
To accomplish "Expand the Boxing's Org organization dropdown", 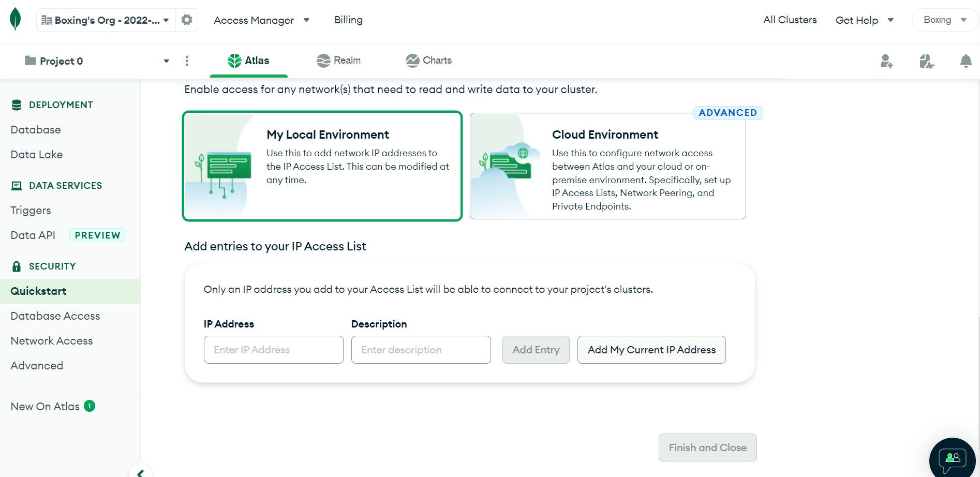I will [106, 20].
